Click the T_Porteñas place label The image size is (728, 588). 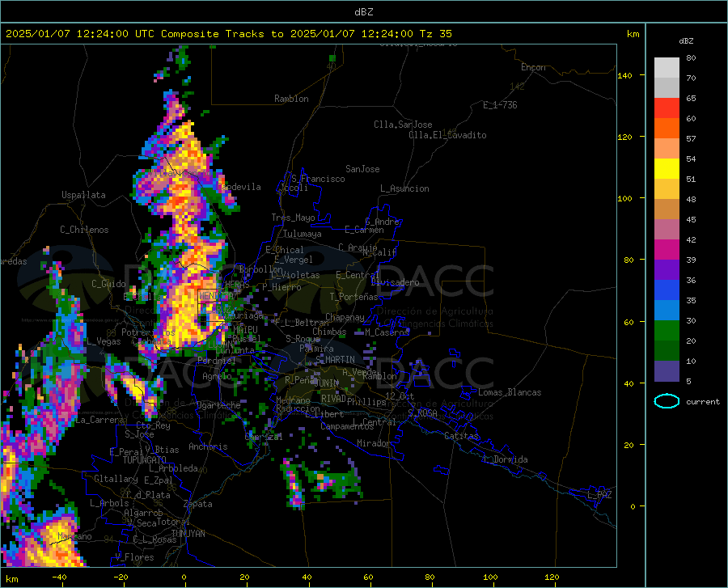[353, 297]
